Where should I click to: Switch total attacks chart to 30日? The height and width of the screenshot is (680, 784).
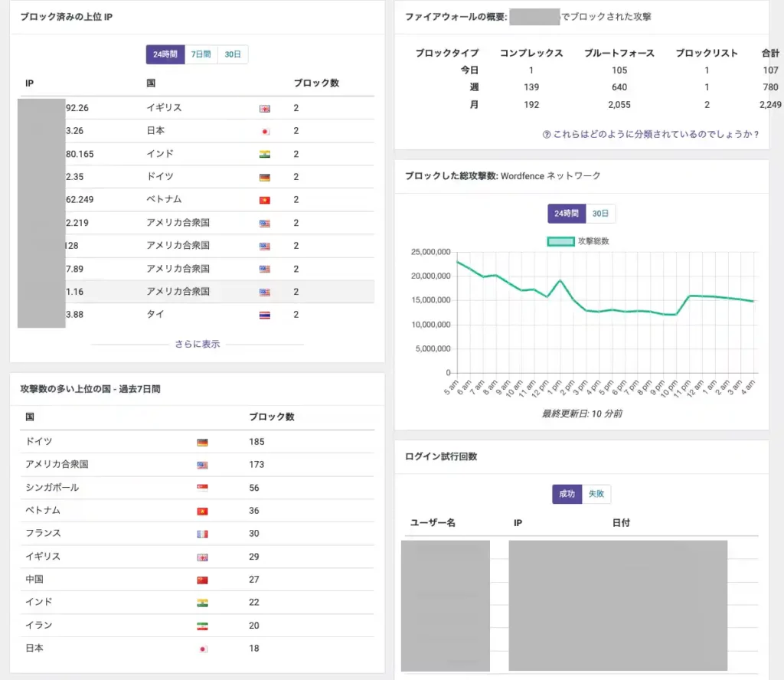pos(601,214)
